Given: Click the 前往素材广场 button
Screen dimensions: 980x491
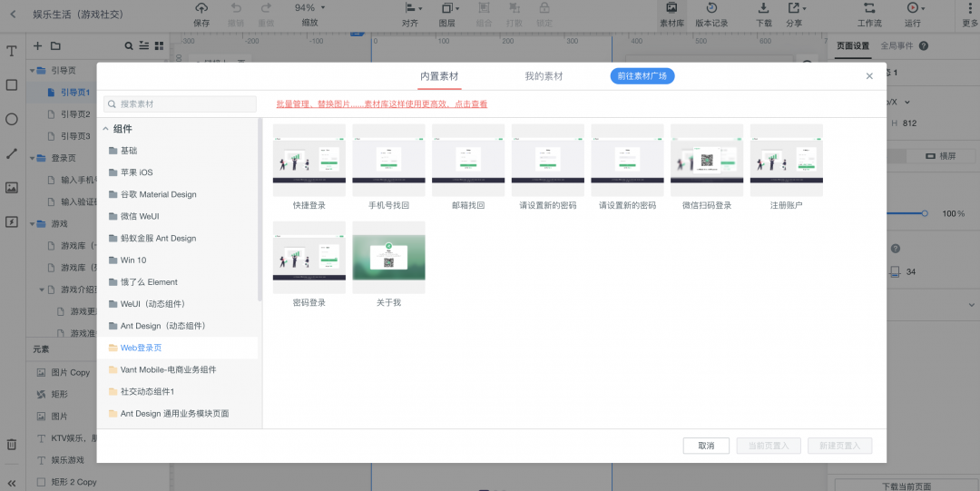Looking at the screenshot, I should pyautogui.click(x=642, y=76).
